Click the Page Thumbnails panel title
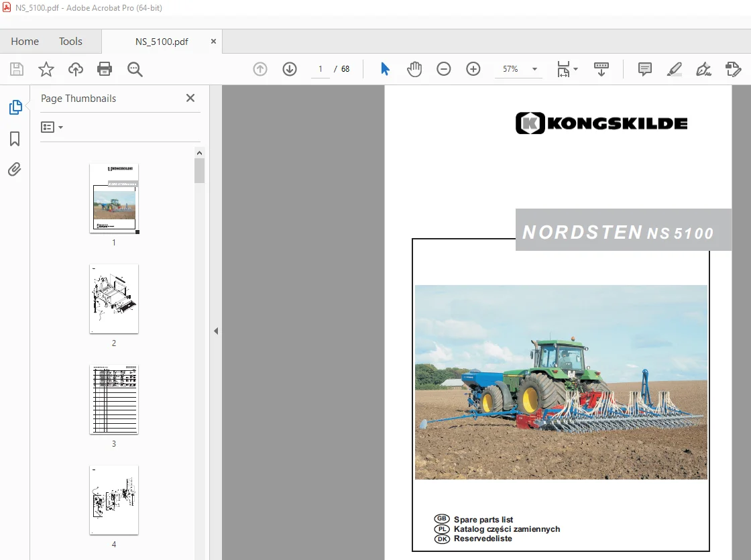Viewport: 751px width, 560px height. (78, 99)
